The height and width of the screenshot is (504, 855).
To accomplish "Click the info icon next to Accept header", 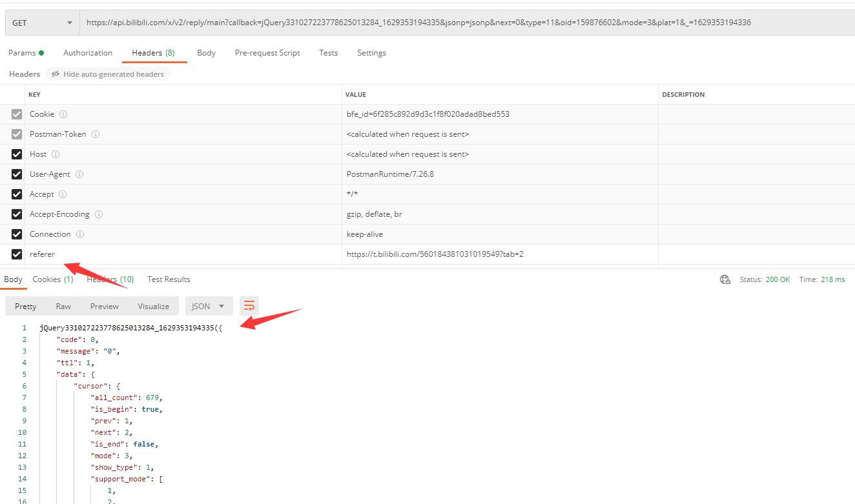I will (63, 194).
